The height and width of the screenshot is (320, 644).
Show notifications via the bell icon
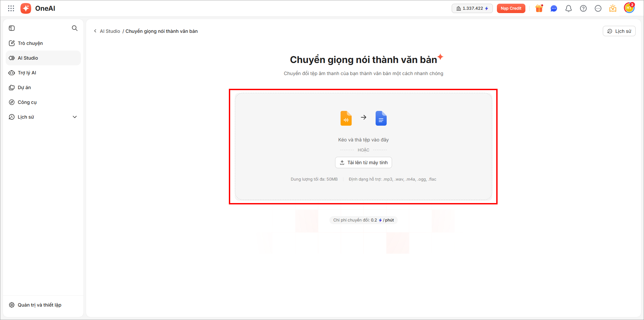[x=569, y=8]
